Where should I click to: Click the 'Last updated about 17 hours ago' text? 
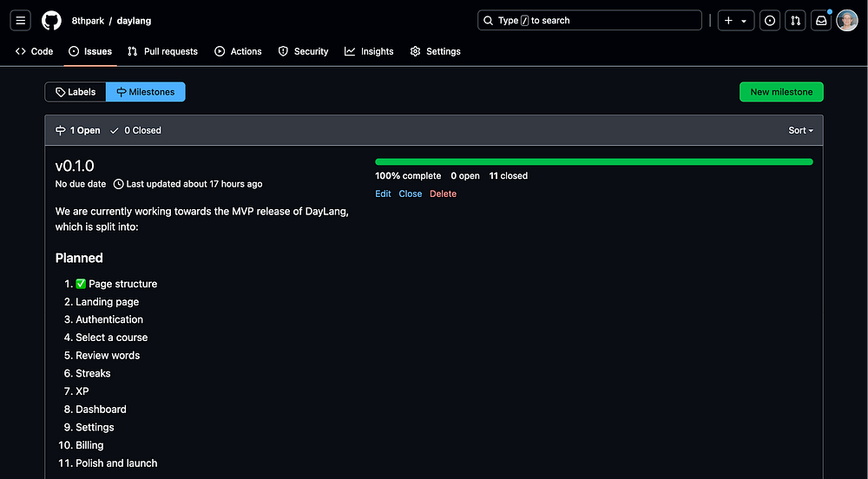pyautogui.click(x=194, y=184)
